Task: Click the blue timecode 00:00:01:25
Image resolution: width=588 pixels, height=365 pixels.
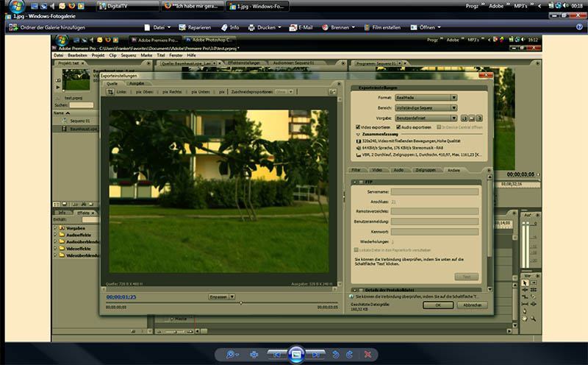Action: coord(121,297)
